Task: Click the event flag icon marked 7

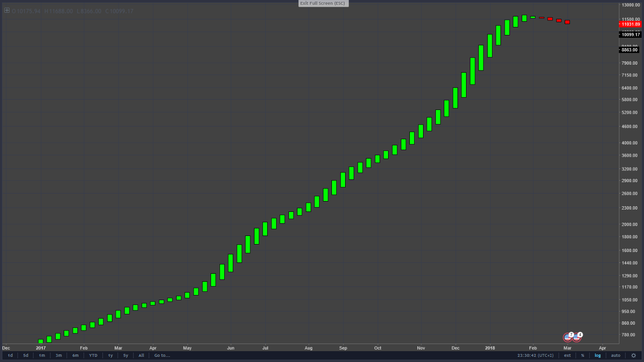Action: click(x=568, y=337)
